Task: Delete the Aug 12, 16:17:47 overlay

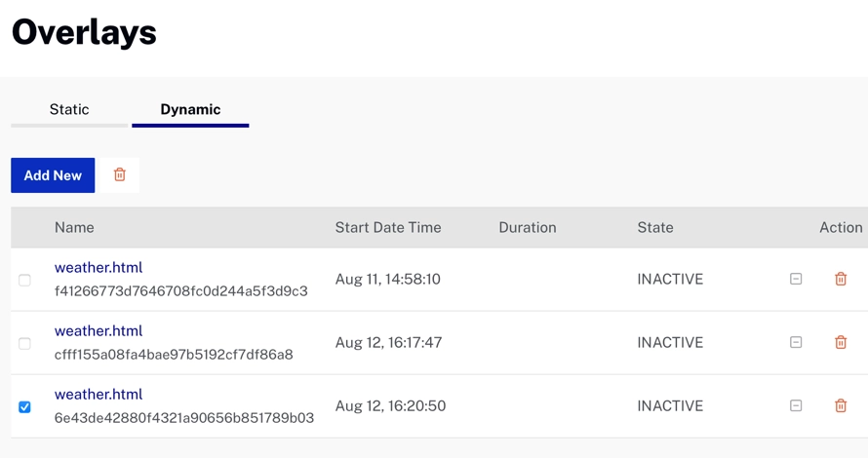Action: click(x=841, y=343)
